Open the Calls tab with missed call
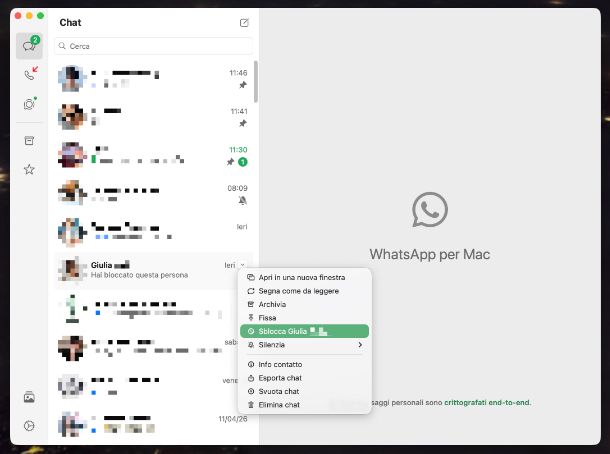 (x=30, y=74)
